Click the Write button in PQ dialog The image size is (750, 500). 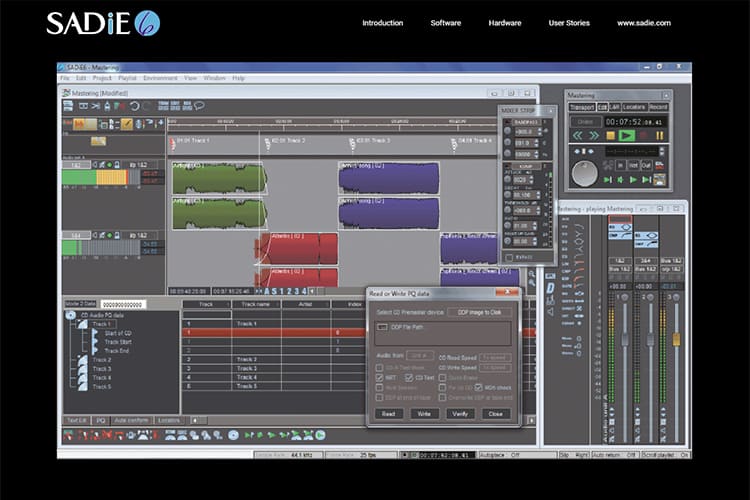click(424, 414)
